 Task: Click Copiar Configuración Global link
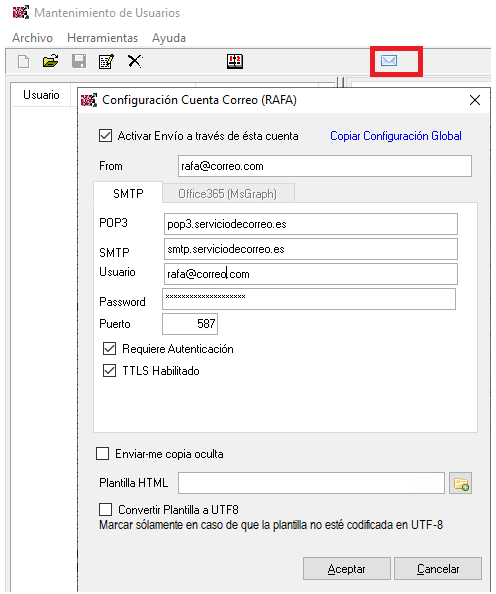click(x=396, y=136)
